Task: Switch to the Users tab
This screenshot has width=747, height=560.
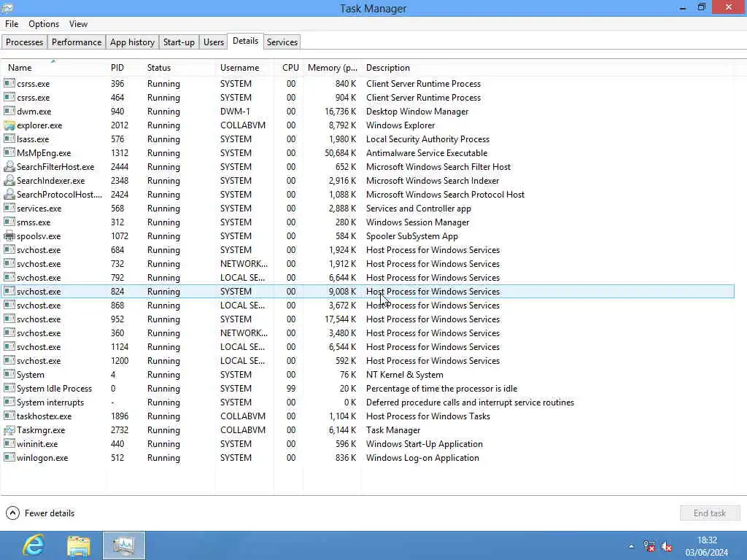Action: [x=214, y=42]
